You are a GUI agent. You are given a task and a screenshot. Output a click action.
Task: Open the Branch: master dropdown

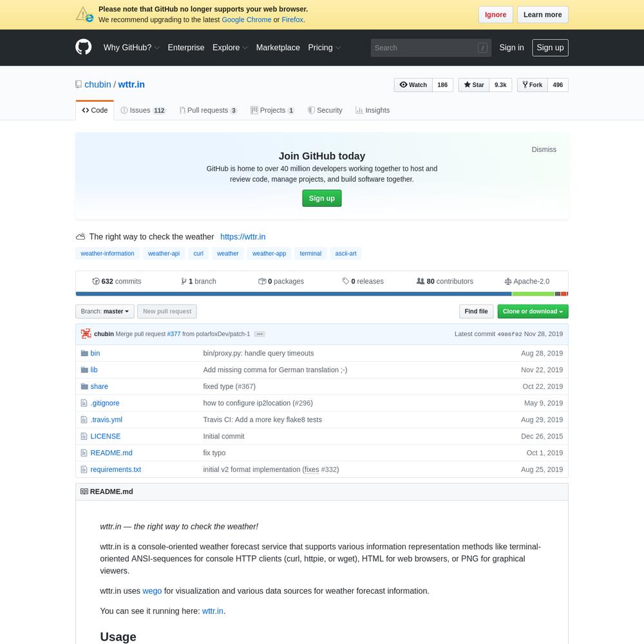tap(105, 311)
